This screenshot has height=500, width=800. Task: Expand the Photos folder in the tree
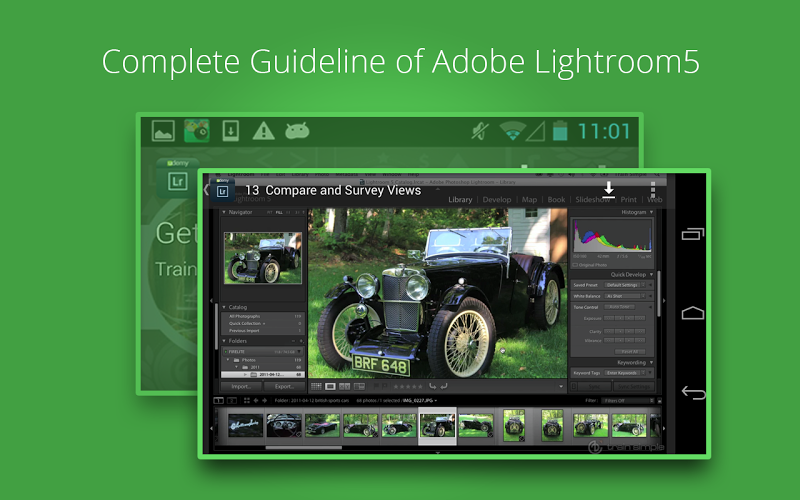(x=229, y=360)
